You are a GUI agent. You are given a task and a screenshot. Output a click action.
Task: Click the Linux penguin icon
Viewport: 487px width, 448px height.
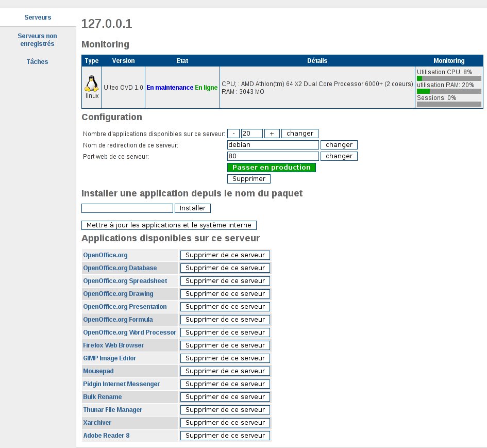click(x=92, y=84)
